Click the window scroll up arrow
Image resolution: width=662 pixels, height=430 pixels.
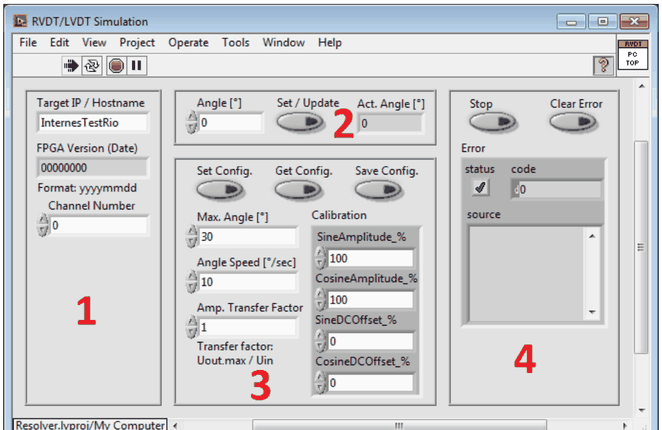click(641, 87)
